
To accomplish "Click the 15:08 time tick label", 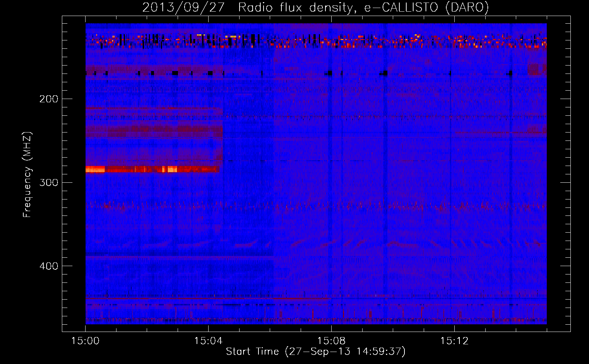I will tap(331, 341).
